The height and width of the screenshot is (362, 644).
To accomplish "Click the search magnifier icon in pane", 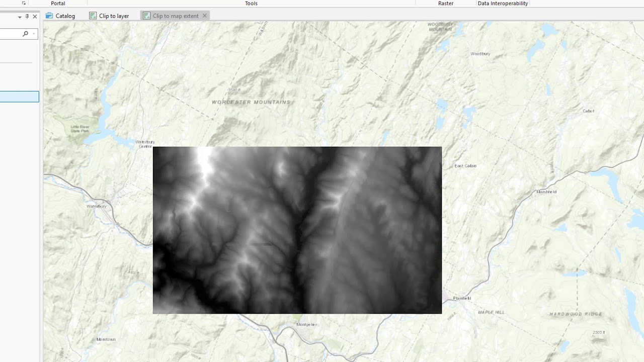I will 25,34.
